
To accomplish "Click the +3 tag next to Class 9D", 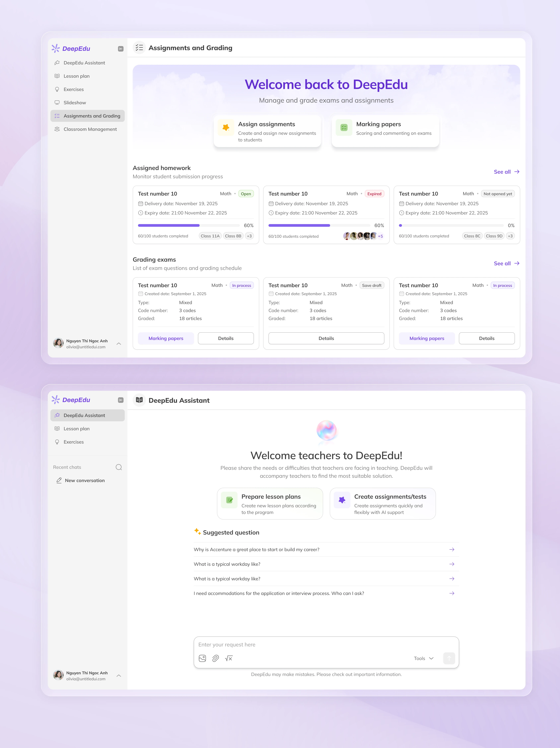I will 510,236.
